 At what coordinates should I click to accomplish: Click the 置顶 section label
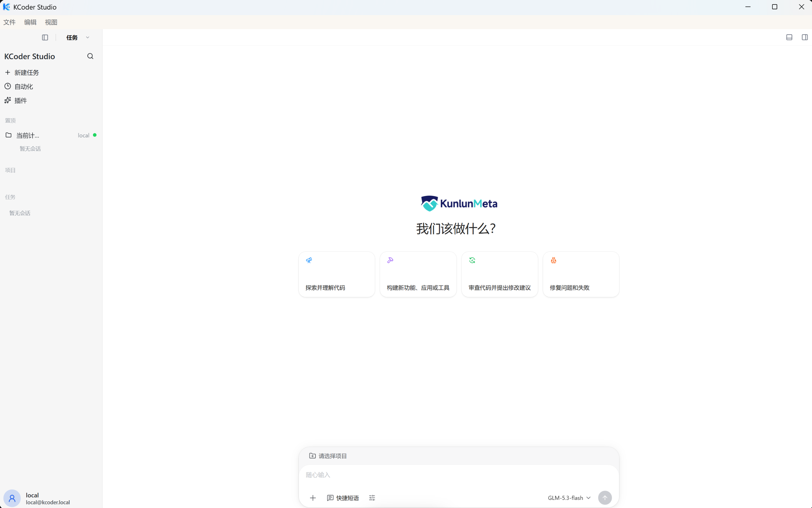tap(10, 121)
